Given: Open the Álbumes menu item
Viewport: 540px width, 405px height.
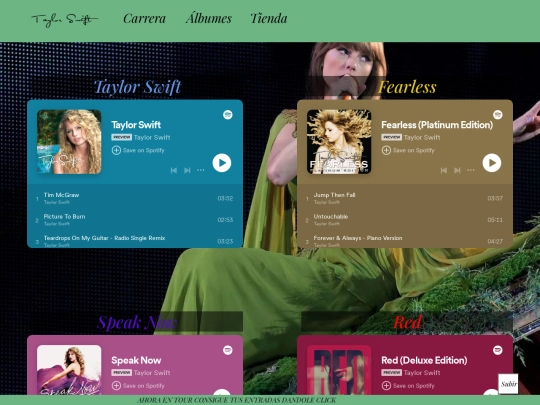Looking at the screenshot, I should tap(208, 18).
